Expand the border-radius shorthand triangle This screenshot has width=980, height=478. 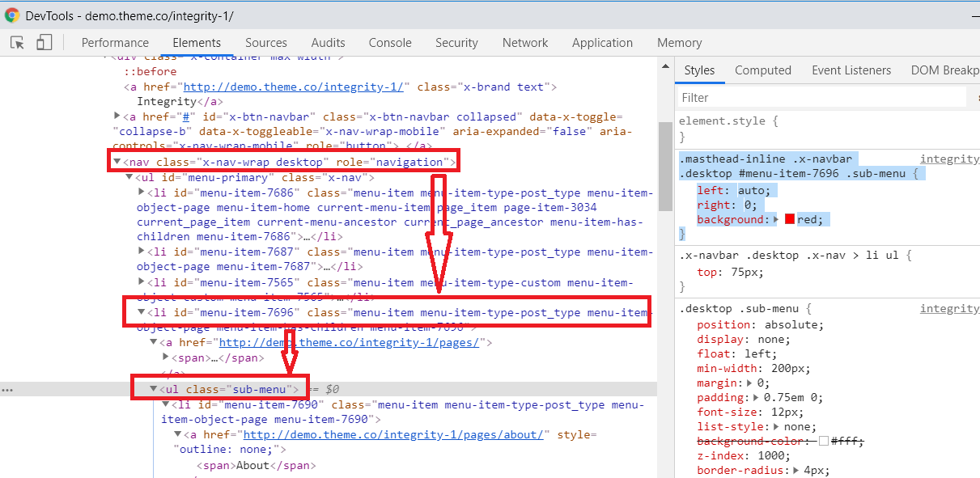[x=796, y=471]
